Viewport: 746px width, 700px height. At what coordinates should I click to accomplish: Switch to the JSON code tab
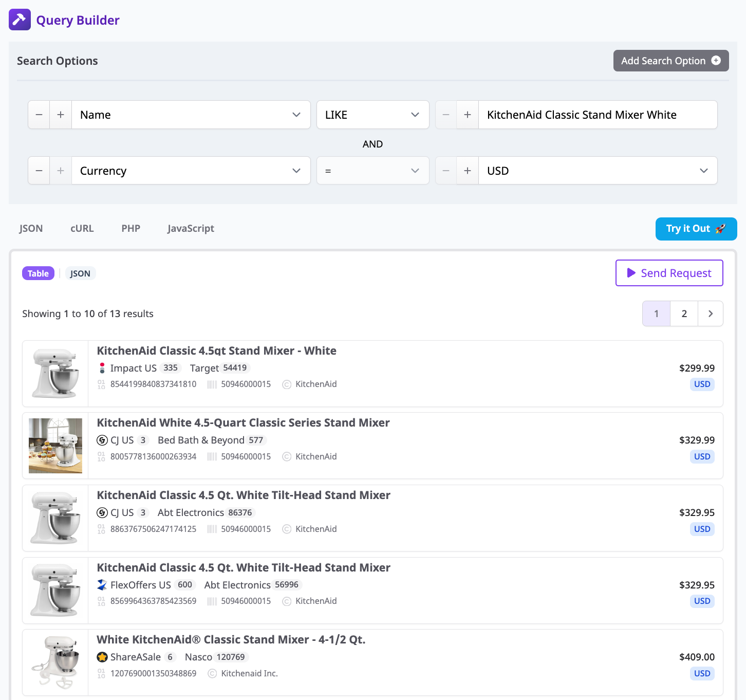[31, 229]
